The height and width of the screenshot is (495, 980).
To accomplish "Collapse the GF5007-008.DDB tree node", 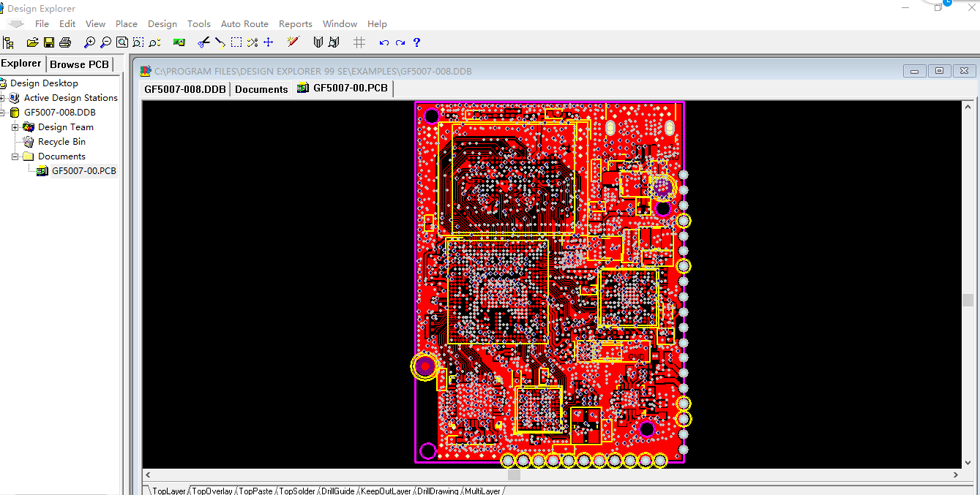I will point(2,113).
